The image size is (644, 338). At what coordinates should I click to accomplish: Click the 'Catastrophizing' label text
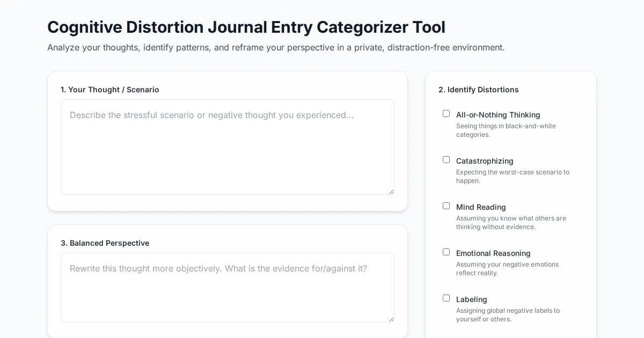485,161
